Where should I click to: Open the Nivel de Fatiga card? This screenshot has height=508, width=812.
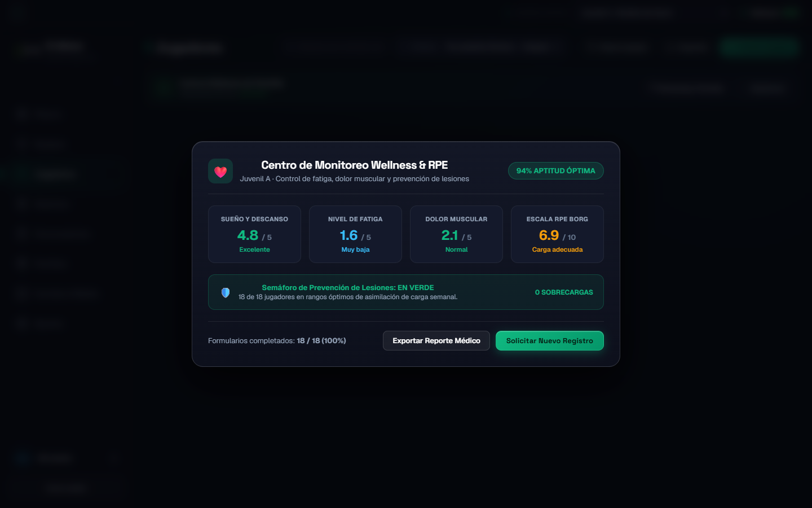[x=355, y=234]
